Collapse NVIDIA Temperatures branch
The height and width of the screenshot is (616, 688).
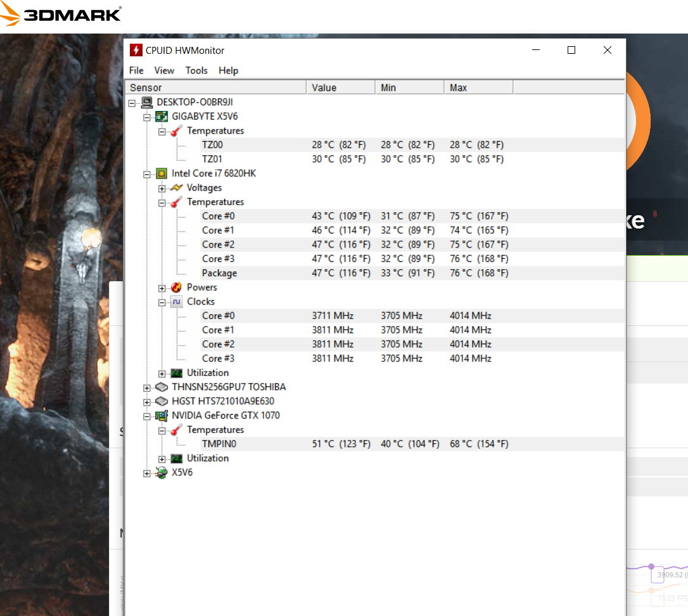pyautogui.click(x=162, y=431)
